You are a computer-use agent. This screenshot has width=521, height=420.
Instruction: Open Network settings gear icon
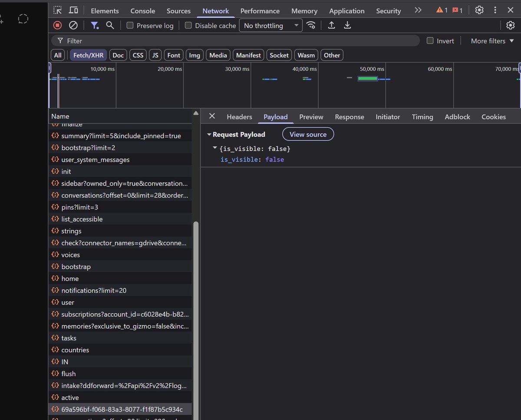coord(511,25)
